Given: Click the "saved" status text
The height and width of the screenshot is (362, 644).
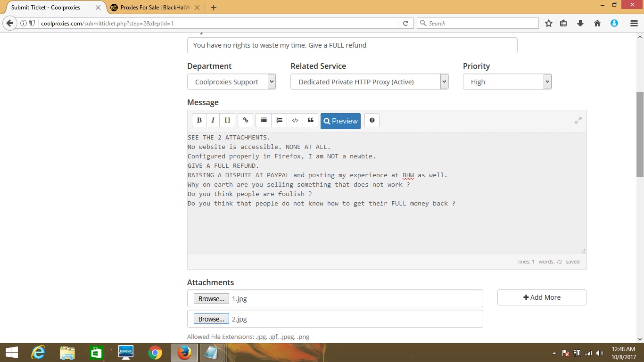Looking at the screenshot, I should 573,262.
